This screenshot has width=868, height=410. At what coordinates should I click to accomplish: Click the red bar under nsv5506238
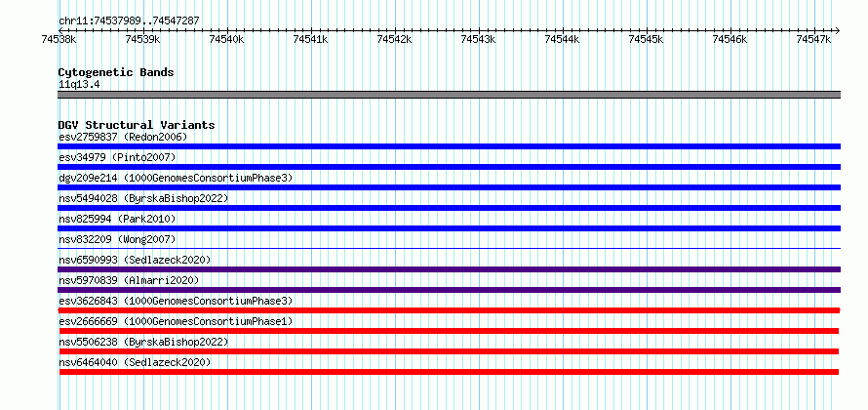pyautogui.click(x=449, y=351)
